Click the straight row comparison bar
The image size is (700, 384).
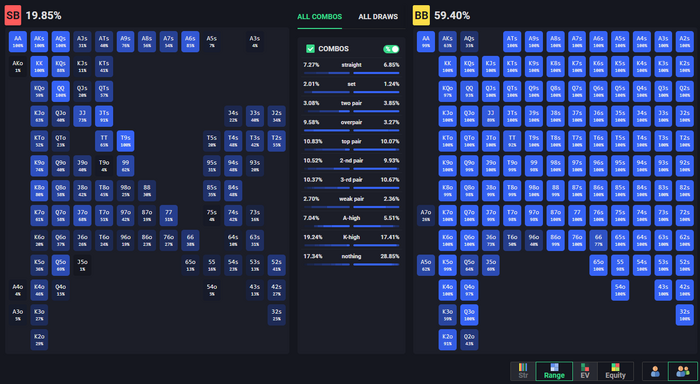coord(351,73)
